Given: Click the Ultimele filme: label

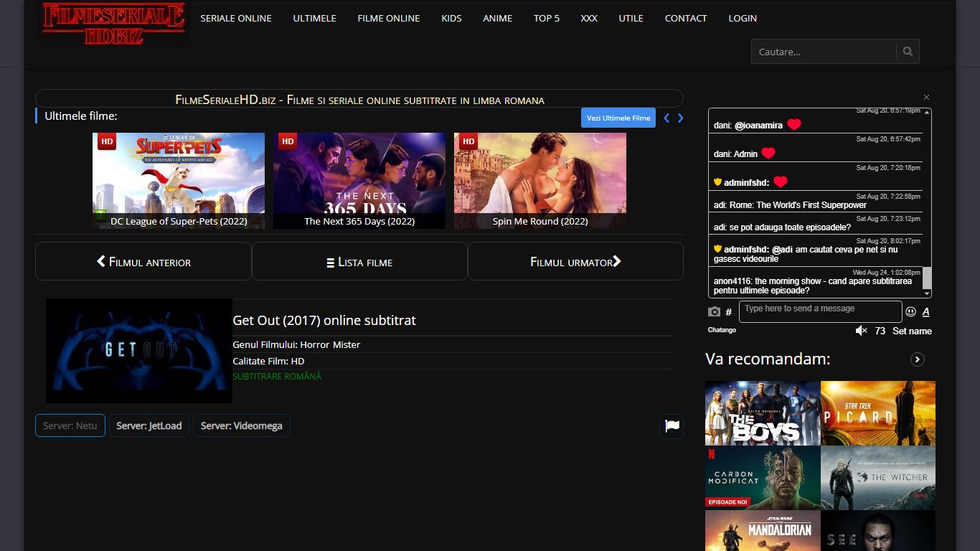Looking at the screenshot, I should tap(81, 116).
